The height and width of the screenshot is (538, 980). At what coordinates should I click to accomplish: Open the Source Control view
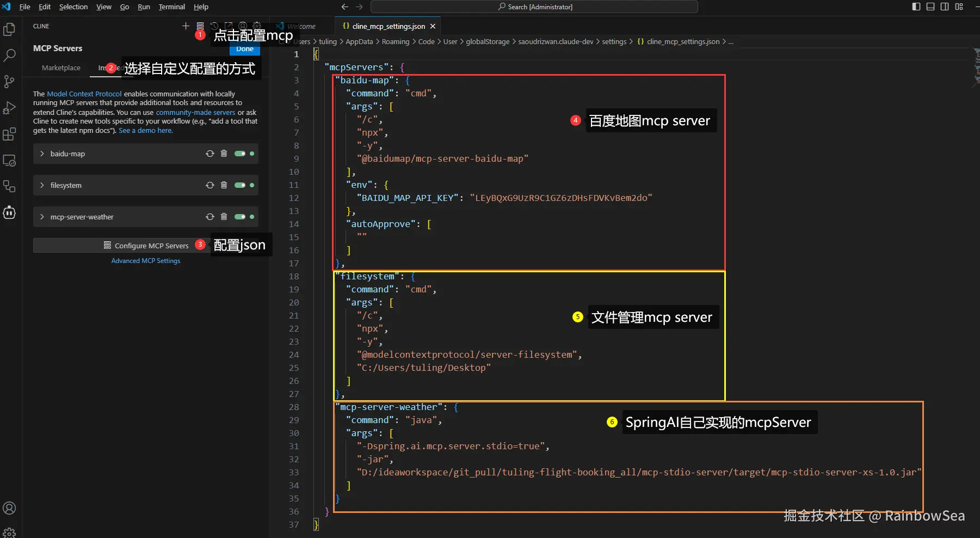9,82
